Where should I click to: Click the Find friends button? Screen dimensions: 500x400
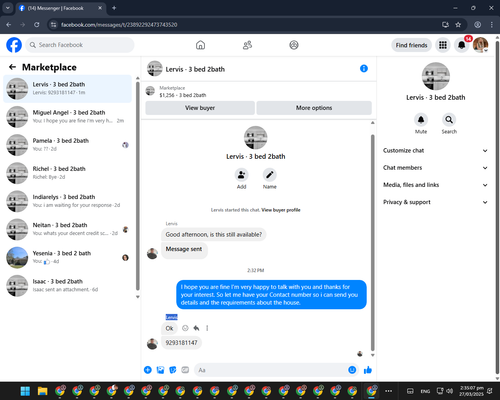click(x=411, y=45)
